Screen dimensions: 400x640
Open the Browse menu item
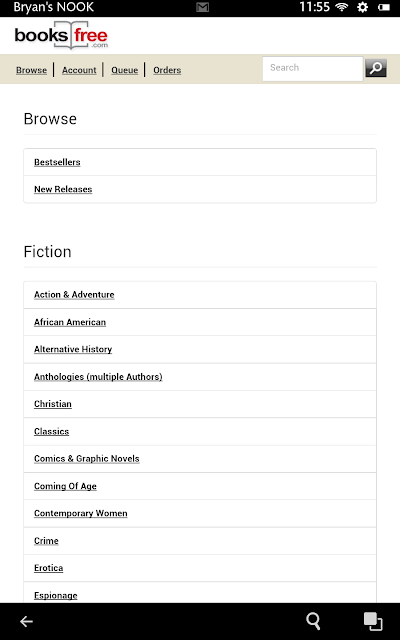31,70
